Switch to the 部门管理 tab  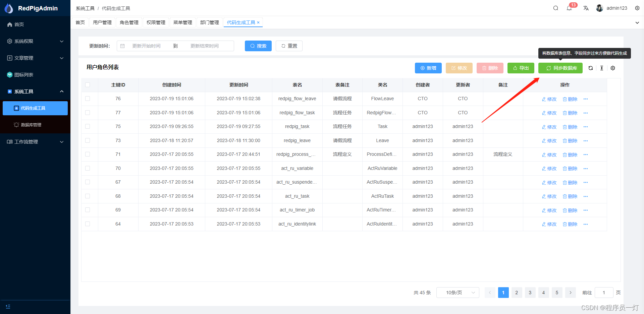tap(210, 22)
